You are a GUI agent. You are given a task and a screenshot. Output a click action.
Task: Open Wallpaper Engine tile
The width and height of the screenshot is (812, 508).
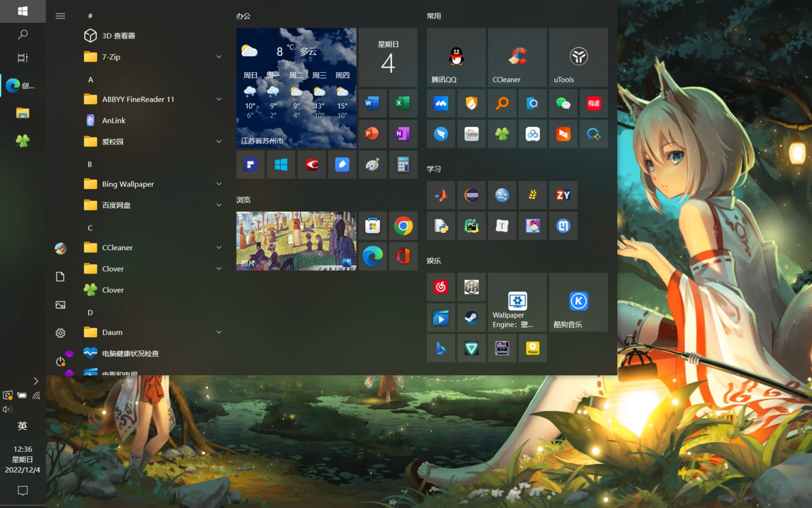[x=517, y=302]
